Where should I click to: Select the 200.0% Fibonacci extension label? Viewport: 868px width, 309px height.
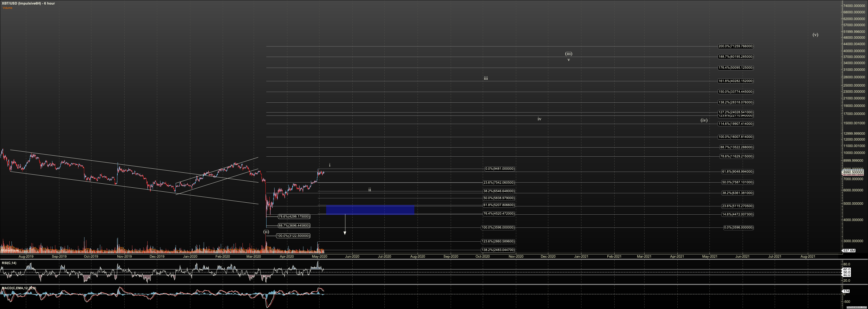click(x=736, y=47)
